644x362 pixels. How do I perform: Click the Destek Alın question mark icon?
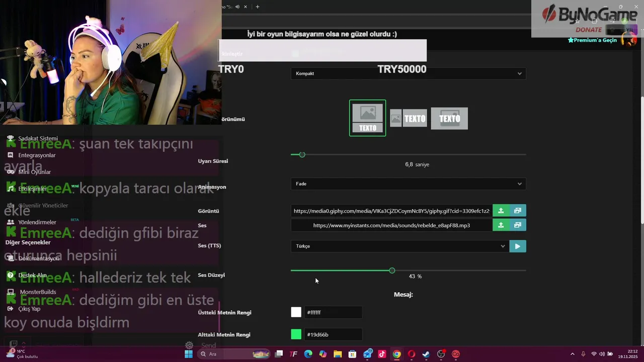click(11, 275)
